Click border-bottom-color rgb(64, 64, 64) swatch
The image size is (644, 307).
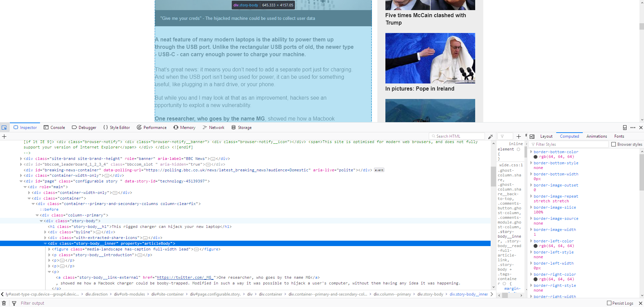535,157
